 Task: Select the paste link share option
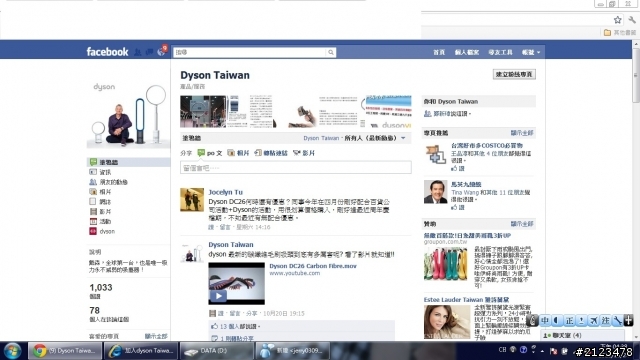coord(271,153)
